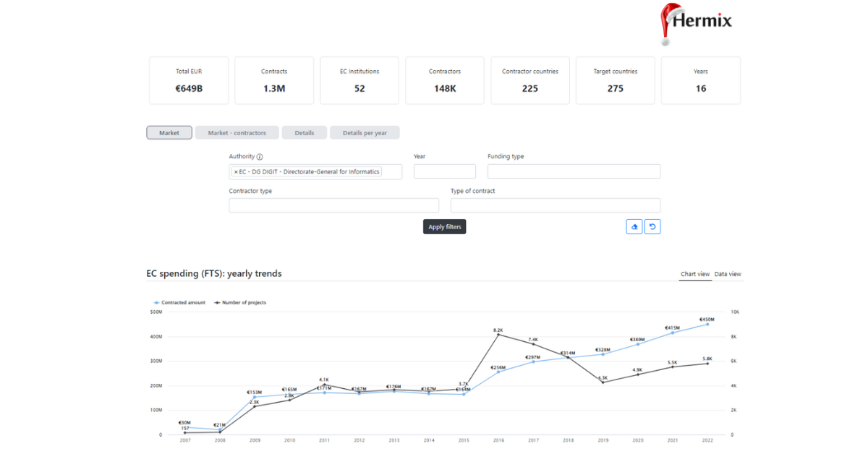Click the circular arrow reset icon

coord(652,227)
